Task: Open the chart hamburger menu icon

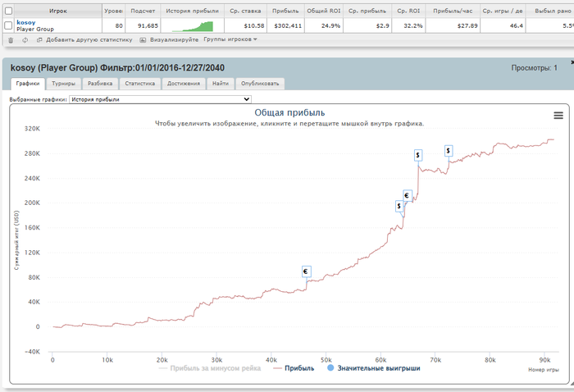Action: pyautogui.click(x=558, y=116)
